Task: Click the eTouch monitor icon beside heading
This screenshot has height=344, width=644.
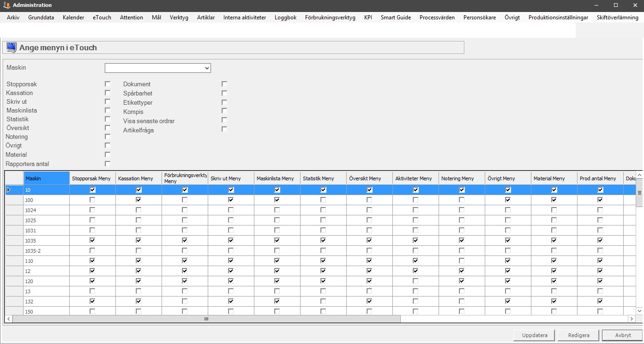Action: click(x=12, y=47)
